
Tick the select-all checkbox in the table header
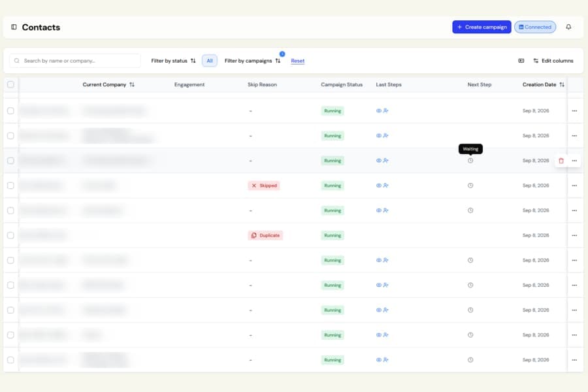(x=10, y=84)
